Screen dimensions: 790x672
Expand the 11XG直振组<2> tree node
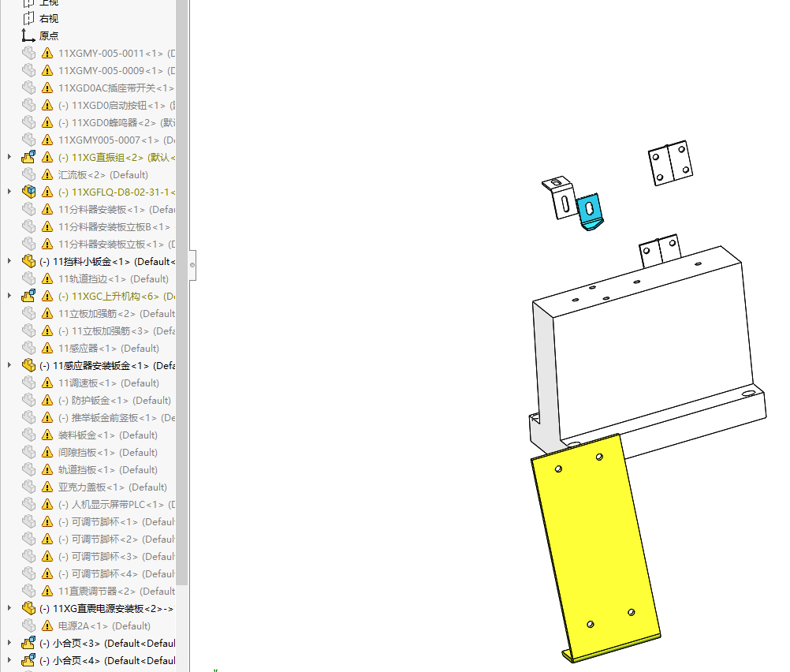[9, 158]
